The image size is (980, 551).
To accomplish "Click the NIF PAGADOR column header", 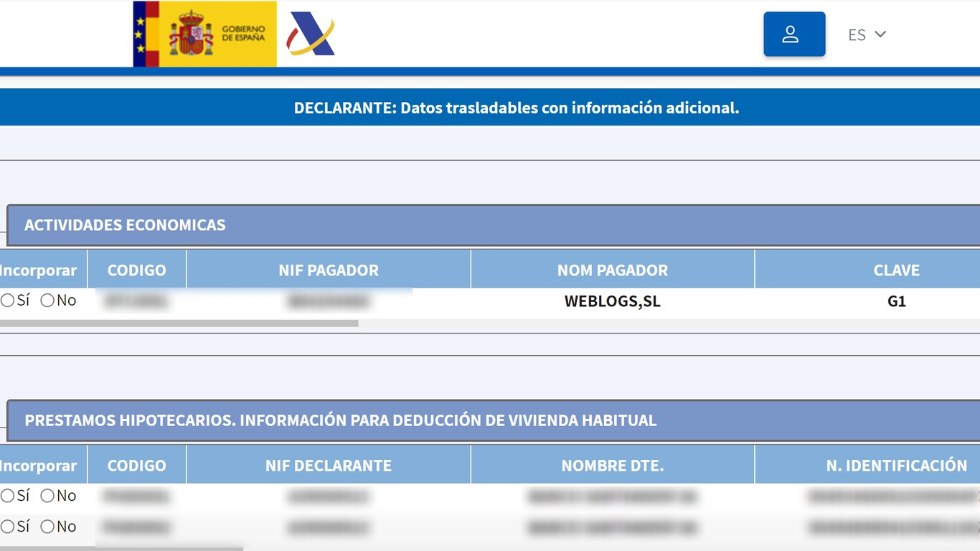I will click(x=328, y=270).
